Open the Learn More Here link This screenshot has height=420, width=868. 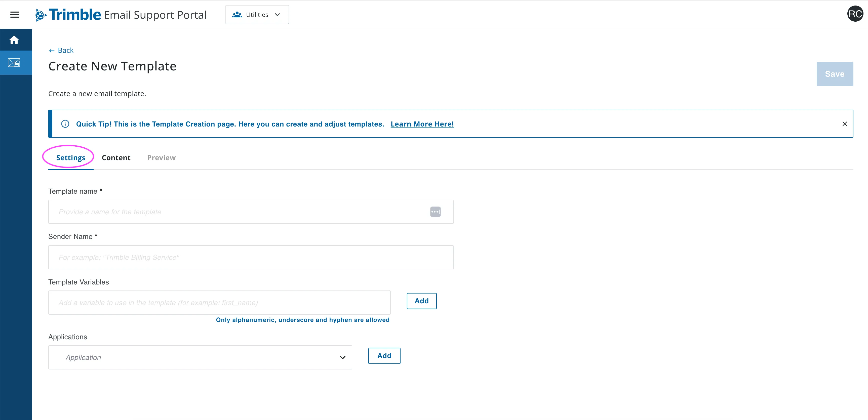click(x=422, y=124)
